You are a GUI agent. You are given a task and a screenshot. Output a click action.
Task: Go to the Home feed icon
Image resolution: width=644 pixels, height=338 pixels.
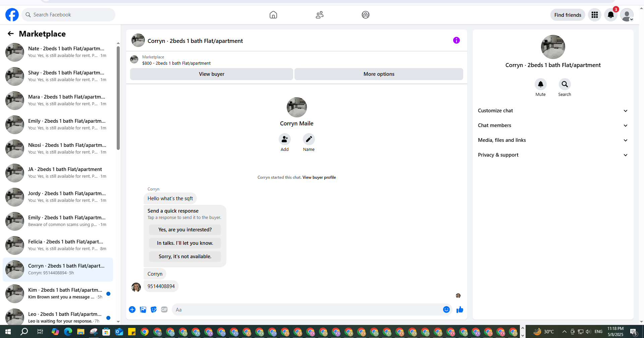coord(273,15)
